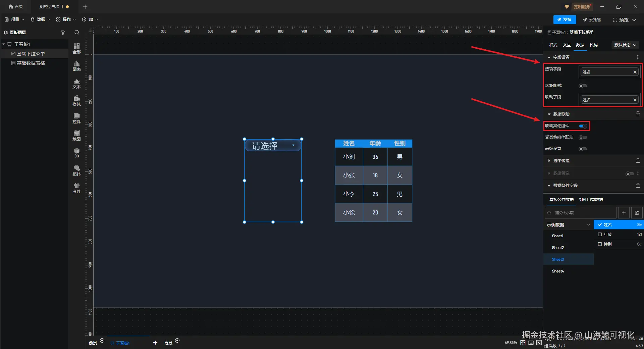This screenshot has height=349, width=644.
Task: Click the 发布 publish button
Action: [x=565, y=20]
